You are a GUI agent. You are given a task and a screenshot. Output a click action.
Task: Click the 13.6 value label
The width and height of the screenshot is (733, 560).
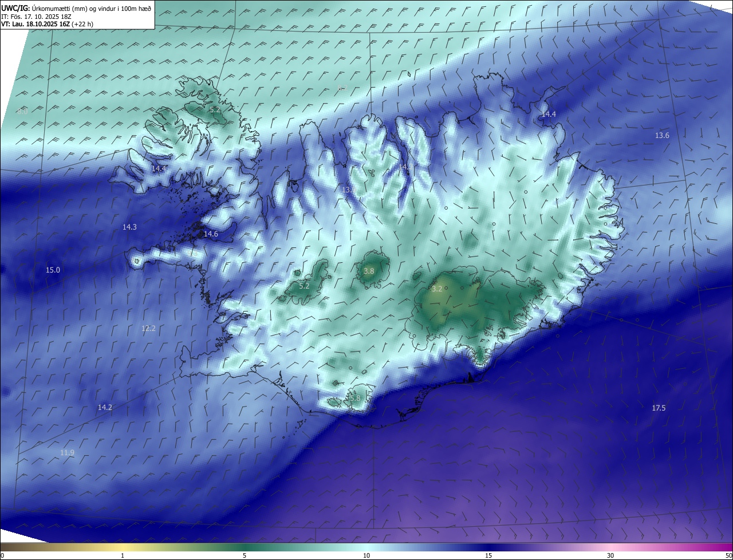pyautogui.click(x=662, y=136)
